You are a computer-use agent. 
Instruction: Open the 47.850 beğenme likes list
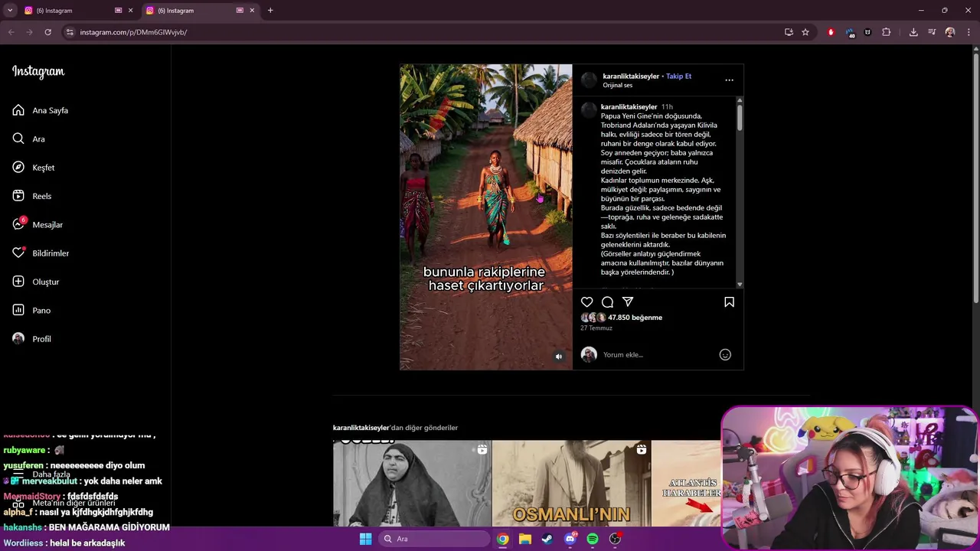pyautogui.click(x=635, y=318)
